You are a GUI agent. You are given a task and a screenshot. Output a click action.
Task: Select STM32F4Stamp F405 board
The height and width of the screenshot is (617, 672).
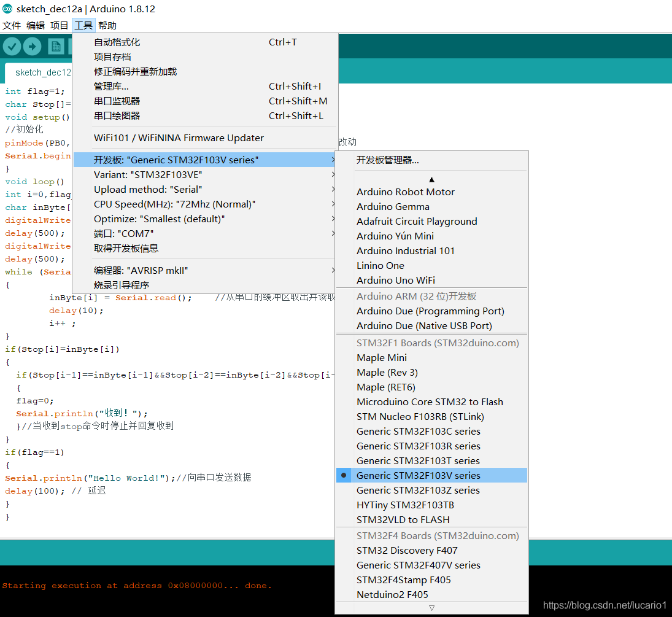[431, 580]
